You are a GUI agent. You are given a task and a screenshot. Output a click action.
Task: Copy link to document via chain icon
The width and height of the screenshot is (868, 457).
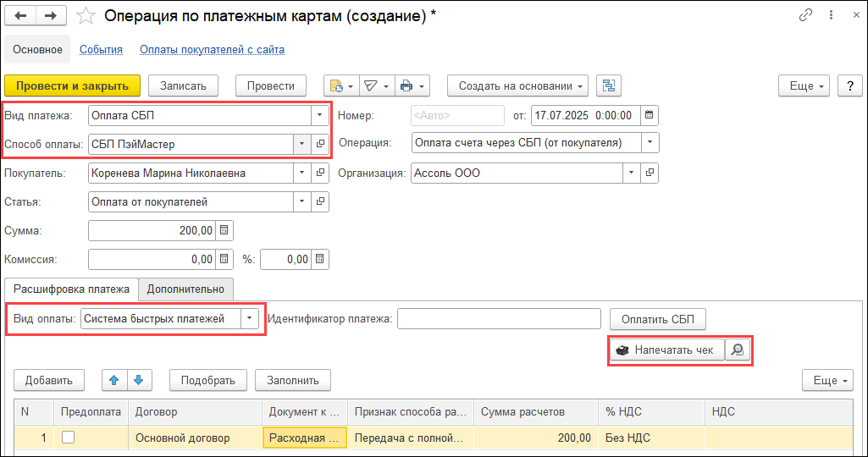point(806,16)
